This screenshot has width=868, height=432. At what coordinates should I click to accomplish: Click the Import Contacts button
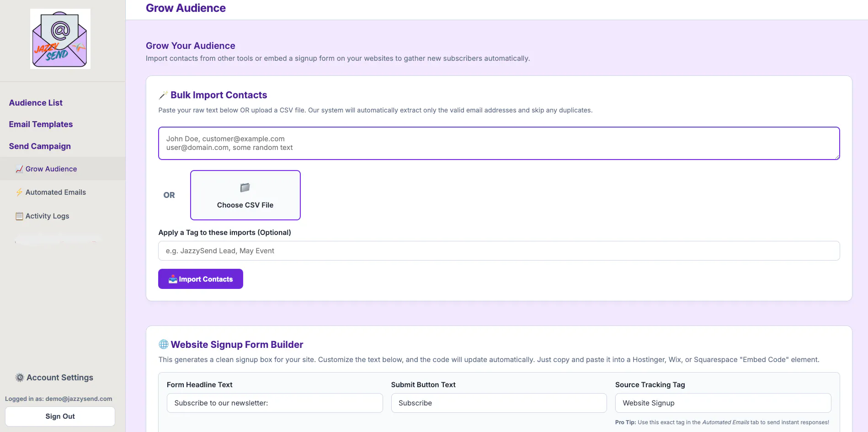click(201, 279)
